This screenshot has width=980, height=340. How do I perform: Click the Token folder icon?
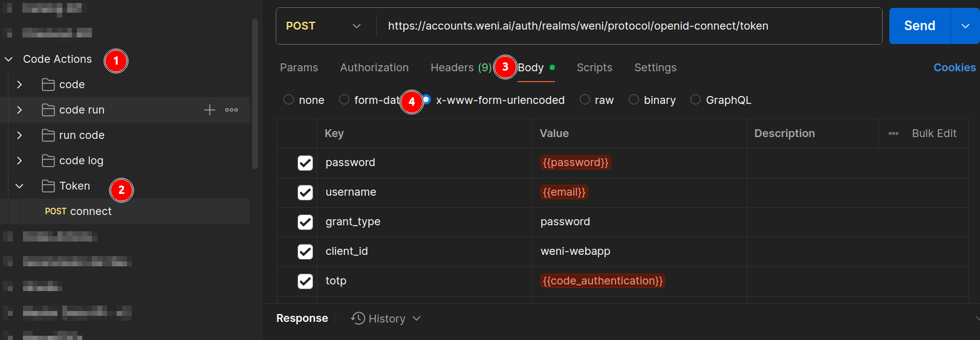coord(48,186)
